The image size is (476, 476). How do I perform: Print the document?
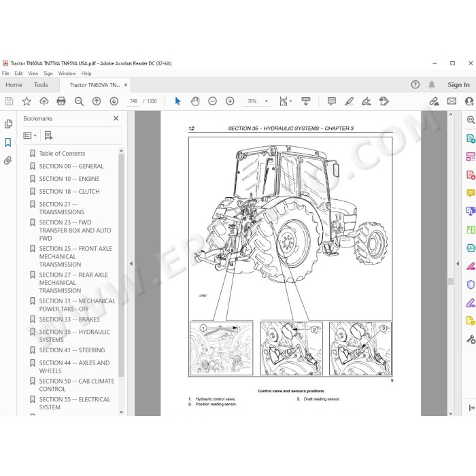(x=61, y=101)
